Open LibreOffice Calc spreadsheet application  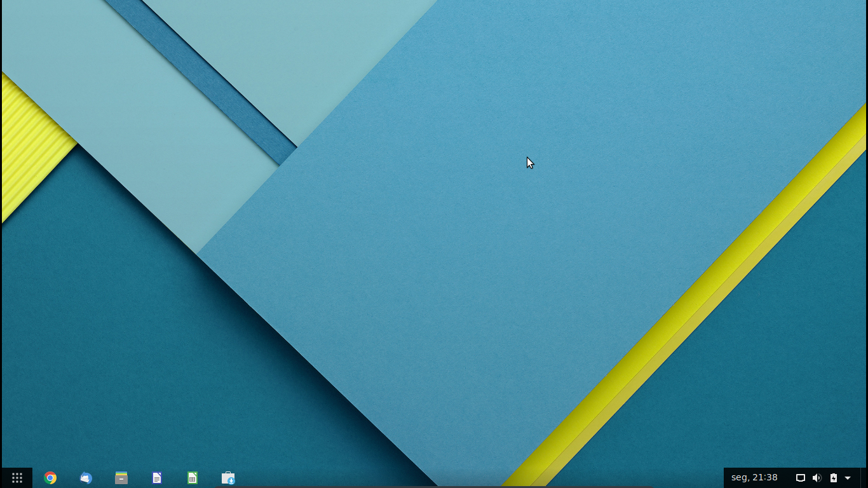click(192, 477)
